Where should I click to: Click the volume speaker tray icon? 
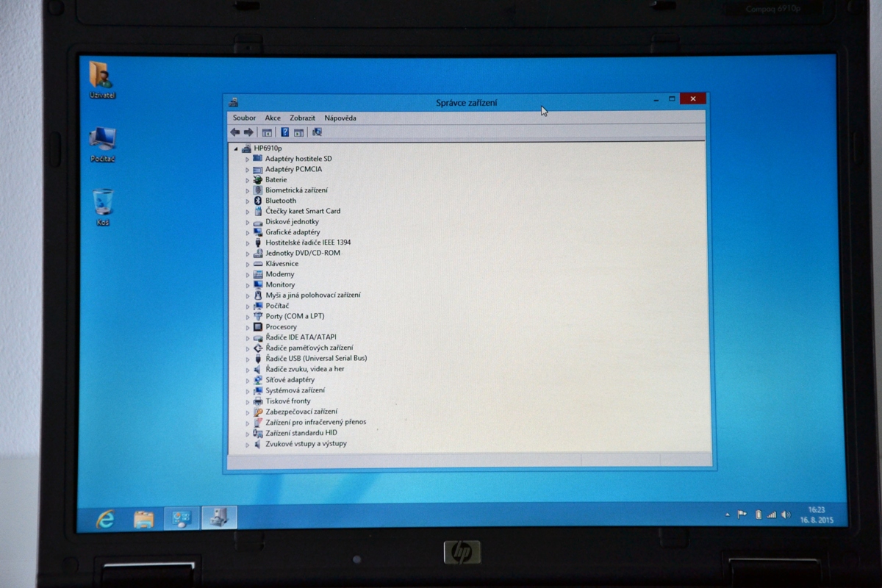click(x=786, y=515)
